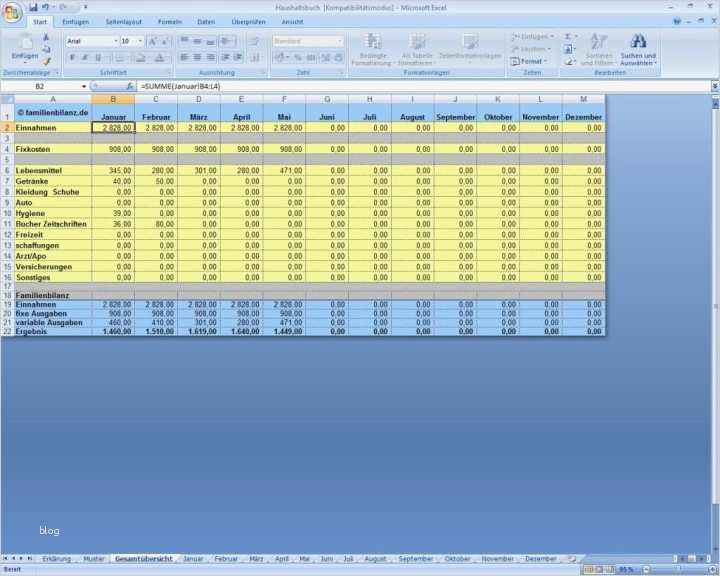Screen dimensions: 720x576
Task: Click the Office button
Action: pos(11,10)
